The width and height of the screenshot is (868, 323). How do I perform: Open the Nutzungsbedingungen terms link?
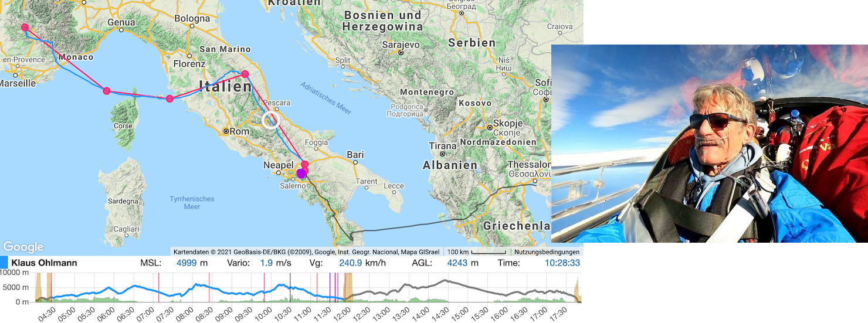coord(547,252)
